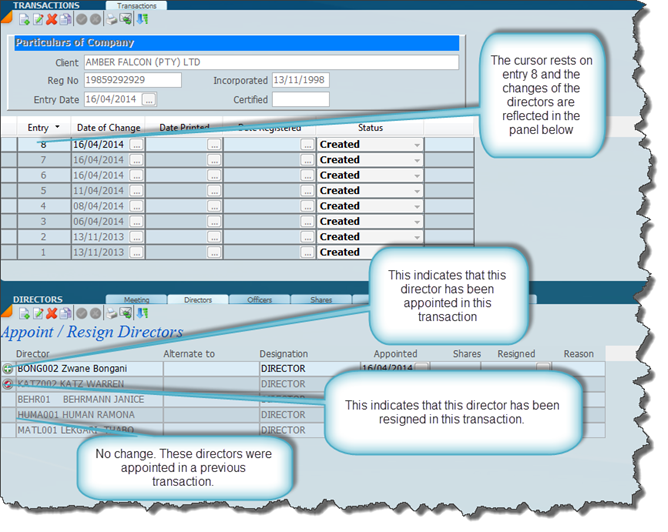Viewport: 668px width, 532px height.
Task: Click the red X delete icon in Transactions toolbar
Action: (51, 19)
